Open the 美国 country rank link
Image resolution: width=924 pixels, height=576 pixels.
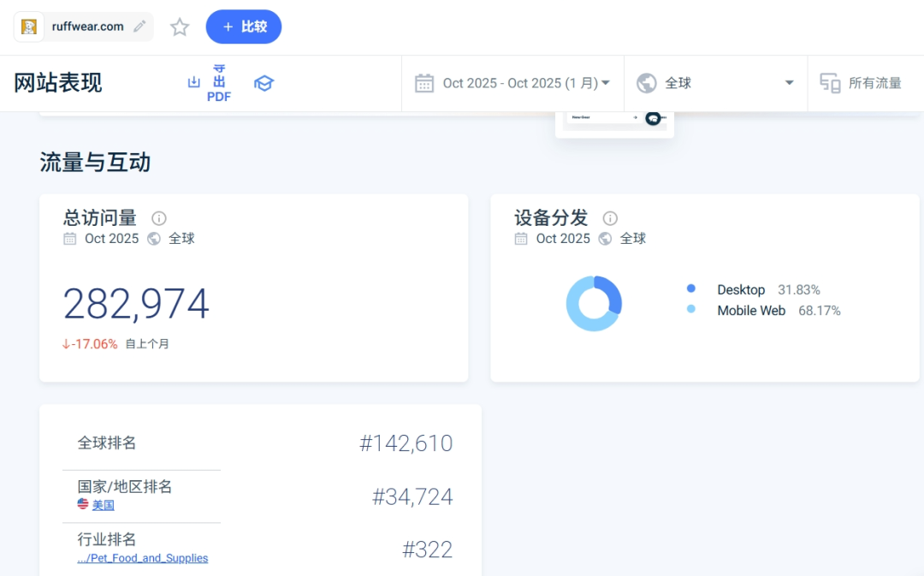pos(104,505)
